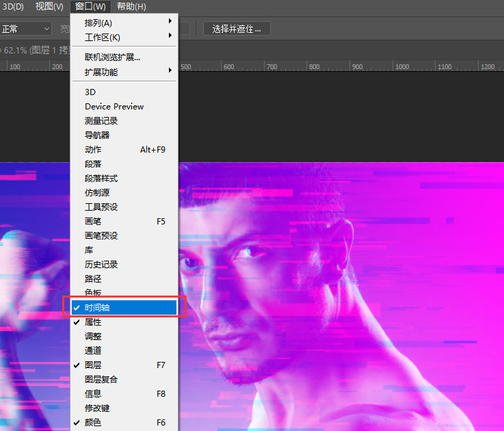
Task: Open the 视图(V) menu
Action: coord(49,6)
